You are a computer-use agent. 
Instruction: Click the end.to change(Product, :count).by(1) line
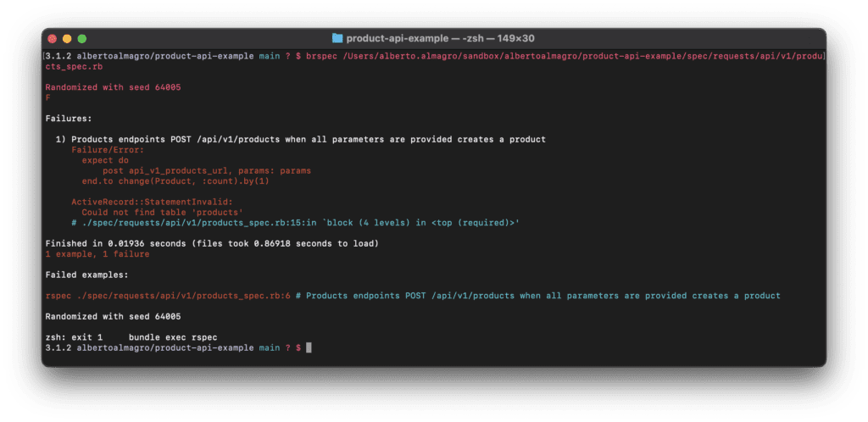point(175,181)
